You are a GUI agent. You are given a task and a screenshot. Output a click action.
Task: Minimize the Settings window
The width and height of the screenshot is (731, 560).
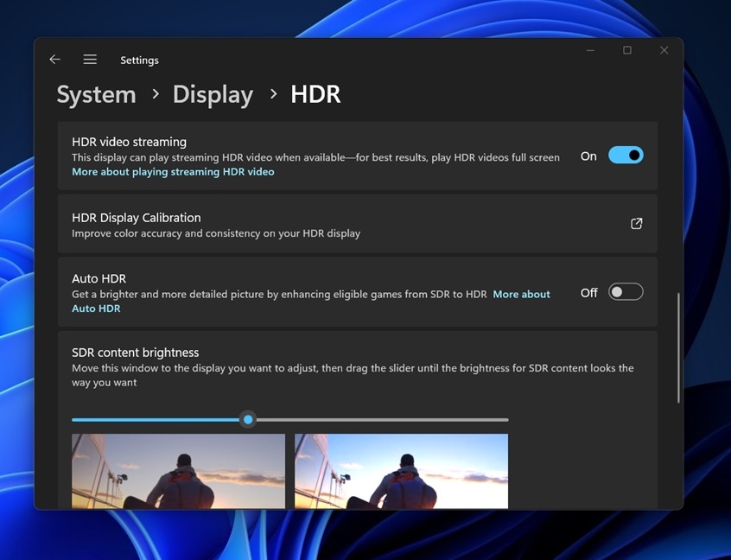point(589,50)
